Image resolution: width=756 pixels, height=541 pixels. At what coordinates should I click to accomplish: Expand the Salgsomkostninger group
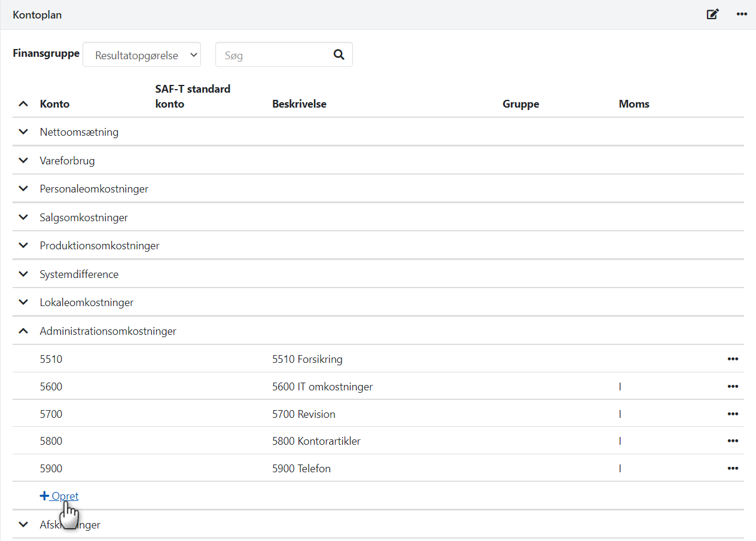tap(23, 218)
